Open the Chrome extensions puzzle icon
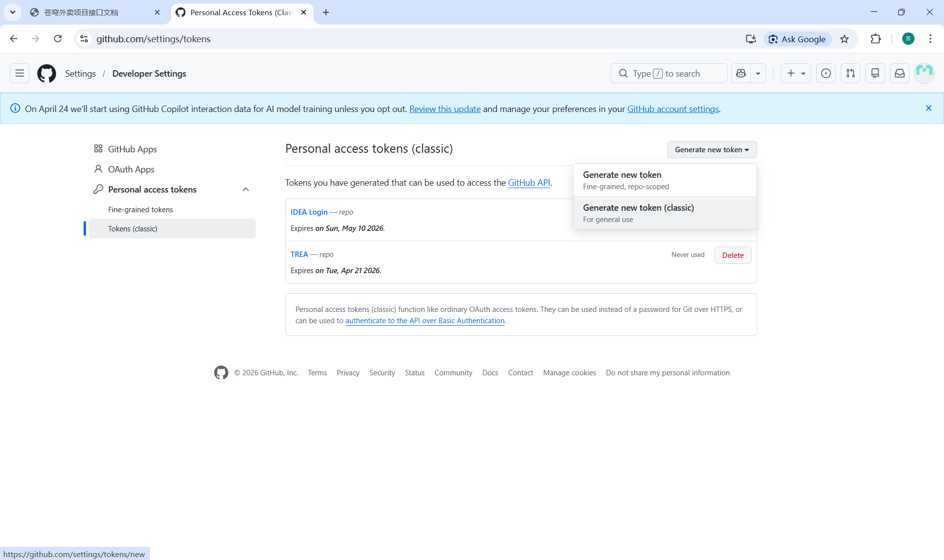The width and height of the screenshot is (944, 560). (x=876, y=39)
